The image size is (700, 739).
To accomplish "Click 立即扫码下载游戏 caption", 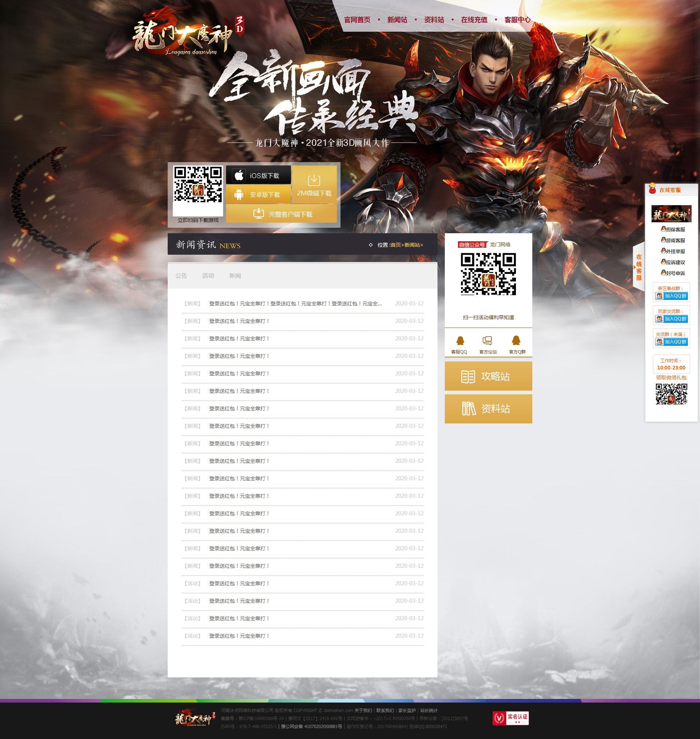I will point(198,220).
